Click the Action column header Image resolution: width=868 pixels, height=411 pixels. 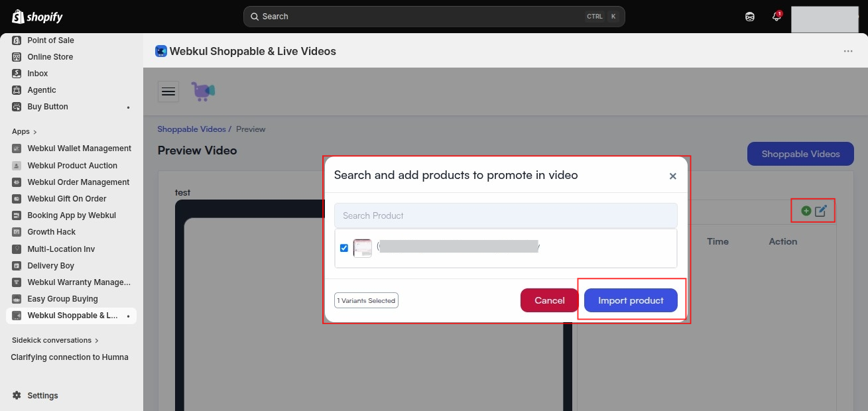click(x=783, y=241)
